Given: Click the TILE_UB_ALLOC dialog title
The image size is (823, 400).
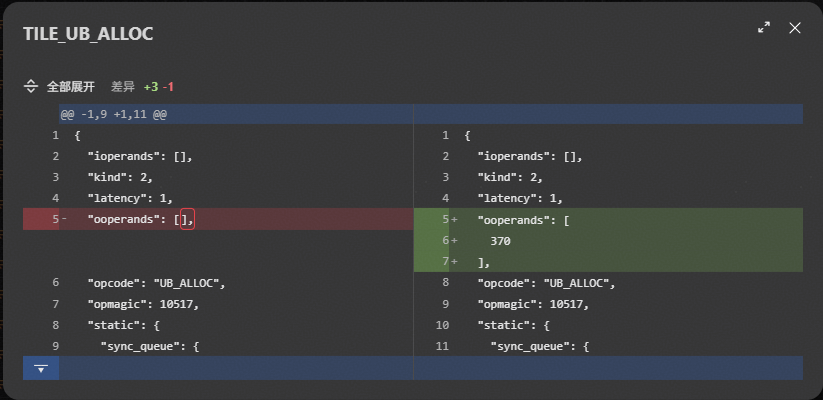Looking at the screenshot, I should tap(88, 34).
